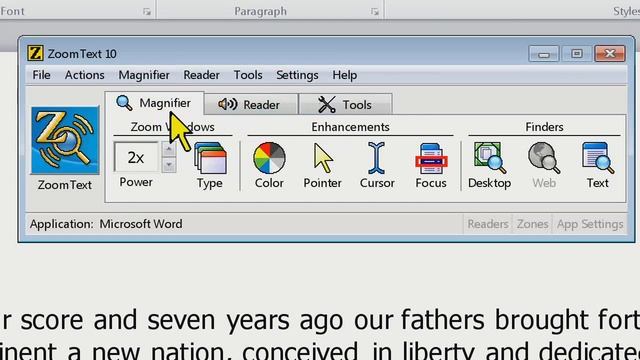Launch the Web Finder
This screenshot has width=640, height=360.
(x=544, y=164)
